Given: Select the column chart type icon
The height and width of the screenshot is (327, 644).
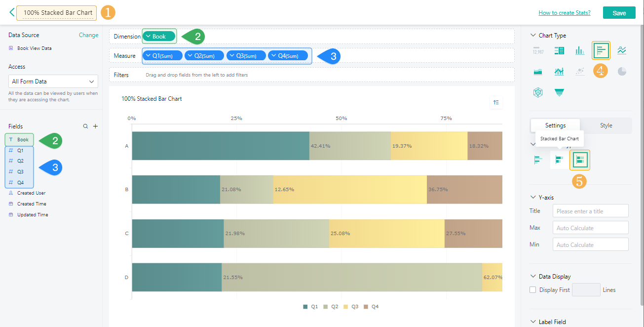Looking at the screenshot, I should pyautogui.click(x=579, y=50).
